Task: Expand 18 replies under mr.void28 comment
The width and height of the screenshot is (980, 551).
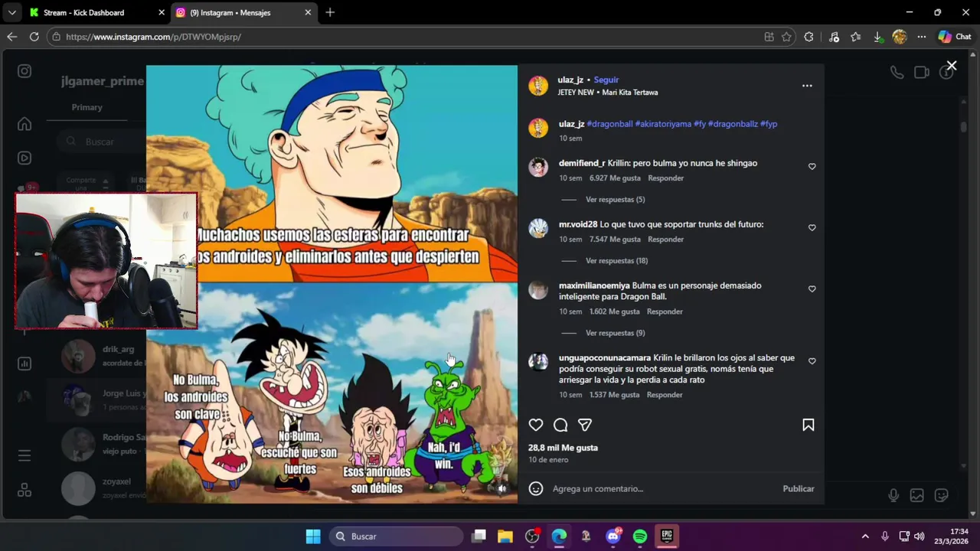Action: (x=616, y=261)
